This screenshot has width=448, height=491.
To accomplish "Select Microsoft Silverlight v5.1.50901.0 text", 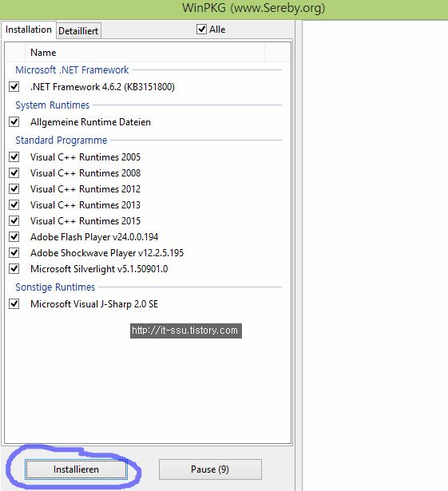I will tap(99, 269).
